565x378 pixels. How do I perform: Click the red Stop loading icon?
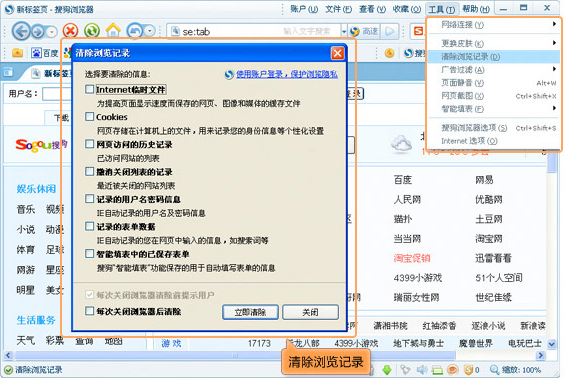(70, 31)
